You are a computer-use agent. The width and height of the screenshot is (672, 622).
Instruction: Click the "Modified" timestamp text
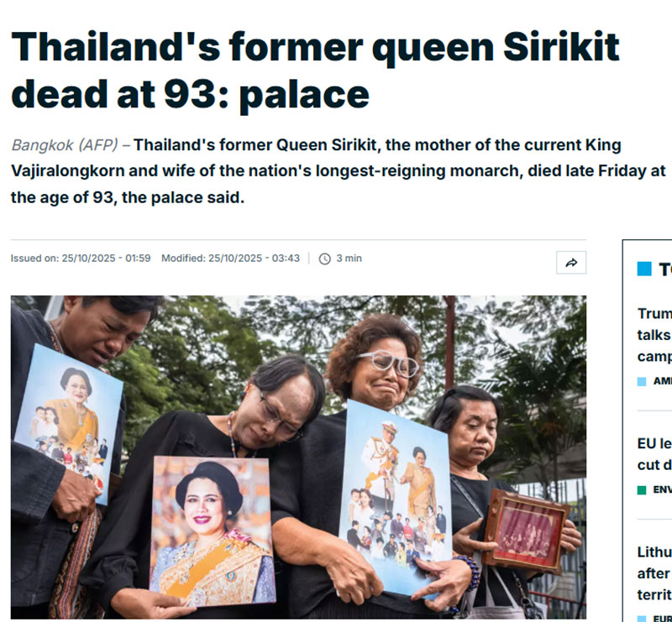point(230,259)
